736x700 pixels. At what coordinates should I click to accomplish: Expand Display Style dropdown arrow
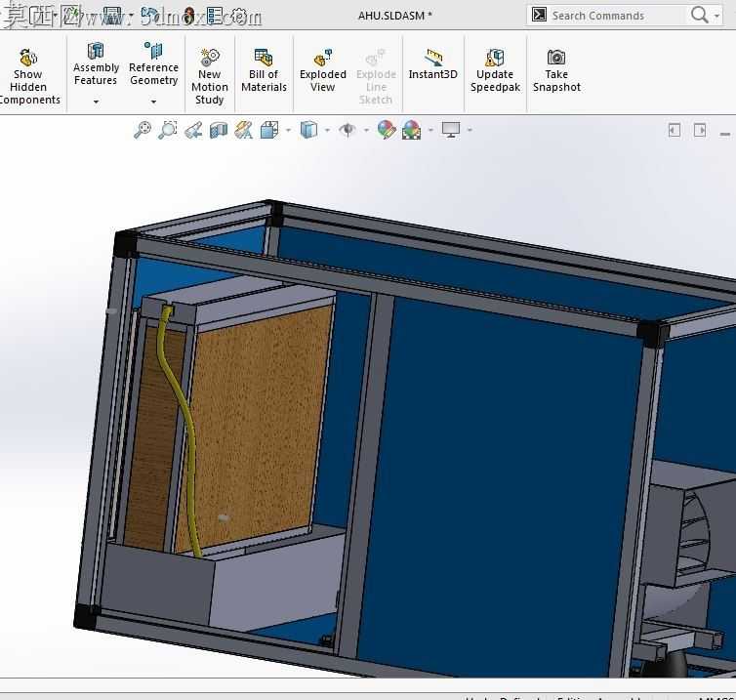pyautogui.click(x=327, y=130)
